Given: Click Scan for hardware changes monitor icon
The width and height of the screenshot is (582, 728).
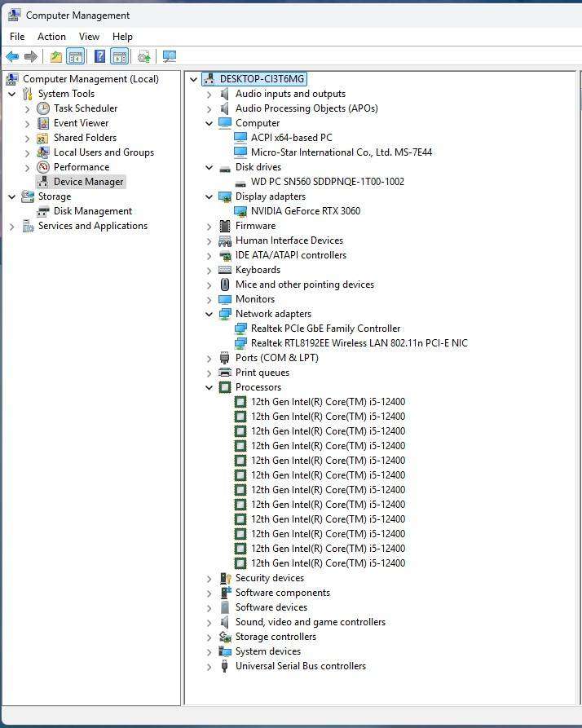Looking at the screenshot, I should (170, 56).
